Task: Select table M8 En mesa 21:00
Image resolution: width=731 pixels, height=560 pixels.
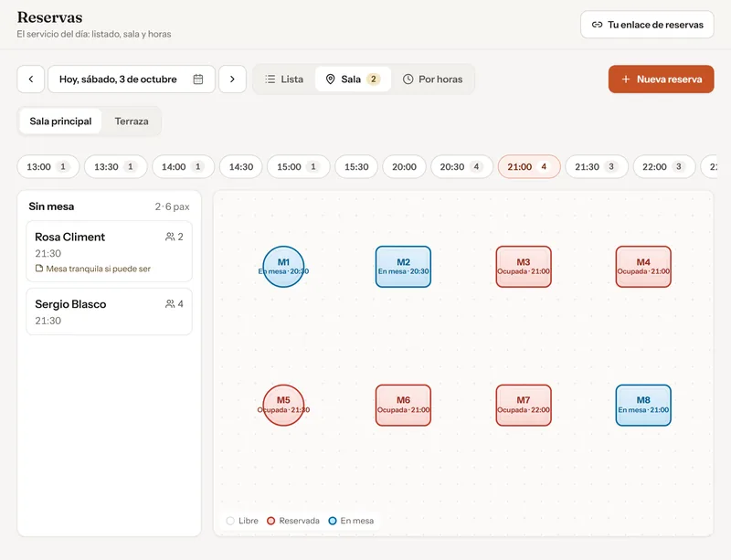Action: pos(643,406)
